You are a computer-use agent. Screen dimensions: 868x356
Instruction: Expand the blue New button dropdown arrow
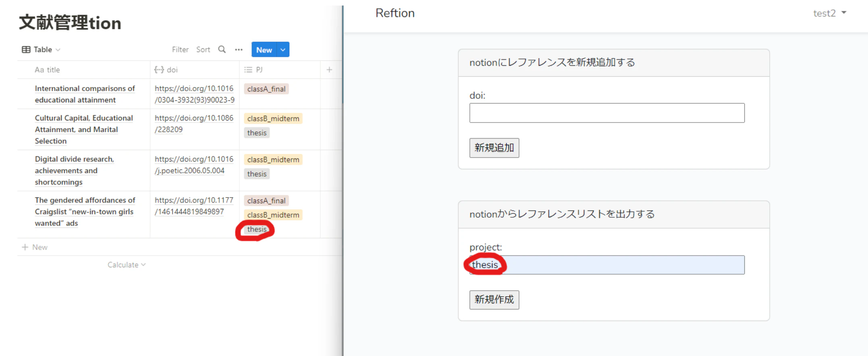[x=283, y=50]
